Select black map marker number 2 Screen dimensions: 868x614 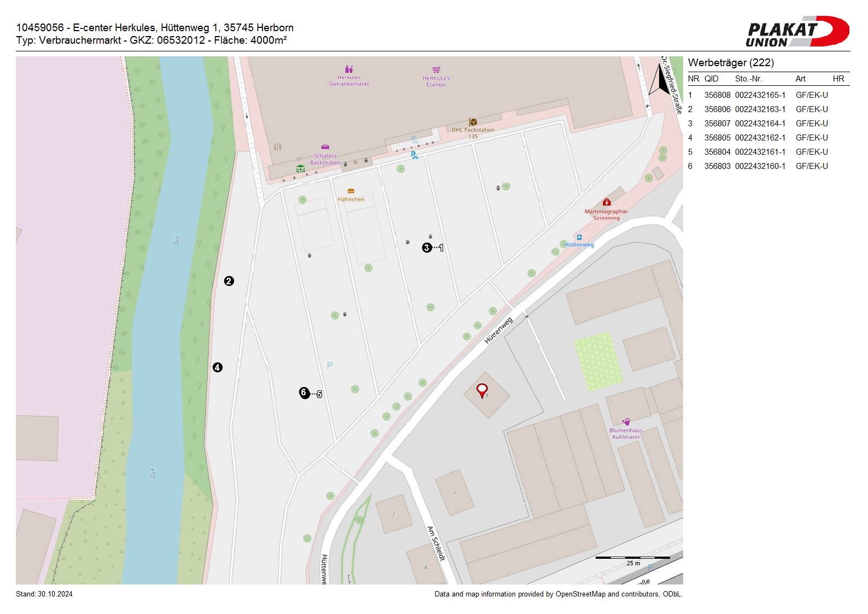[229, 281]
